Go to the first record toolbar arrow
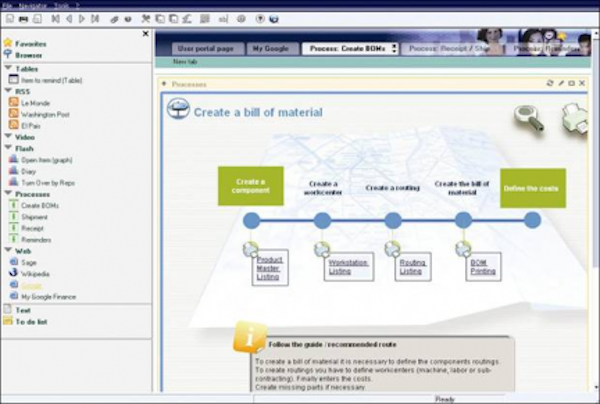Viewport: 600px width, 404px height. point(55,19)
